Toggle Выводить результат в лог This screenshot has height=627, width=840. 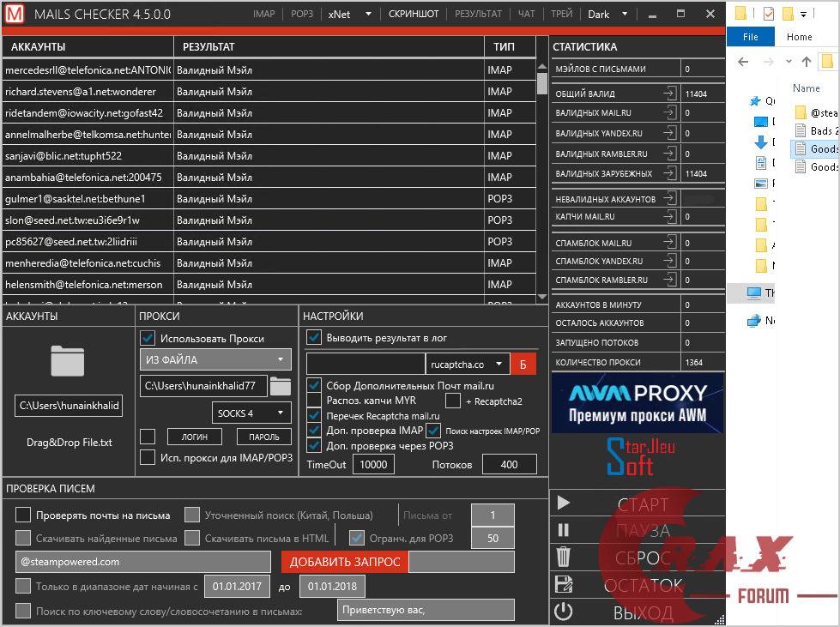coord(312,337)
